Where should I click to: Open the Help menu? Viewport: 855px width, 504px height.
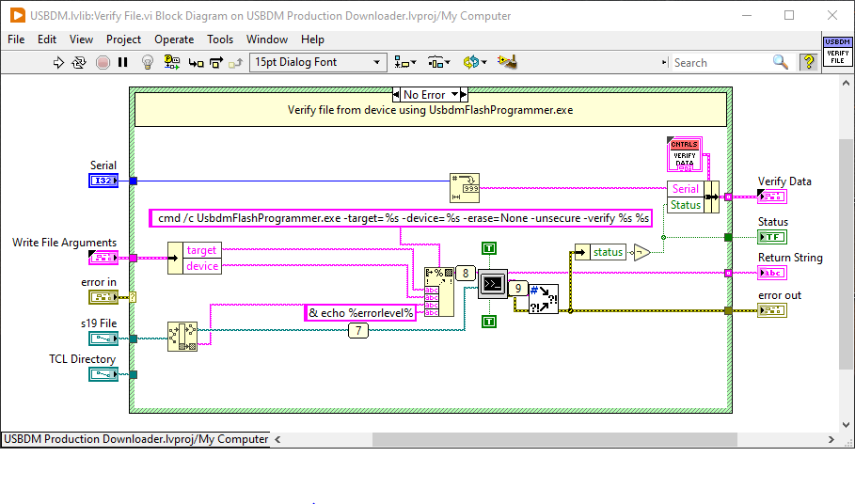point(312,39)
